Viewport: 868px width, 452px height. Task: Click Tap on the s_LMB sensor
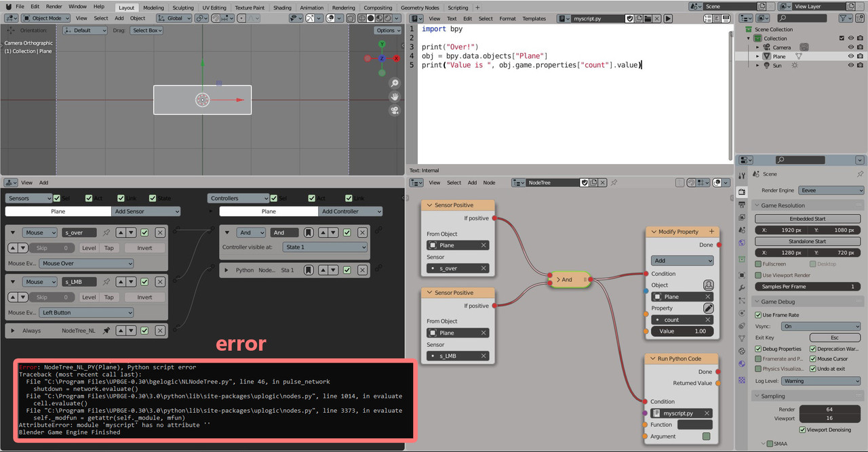tap(108, 297)
